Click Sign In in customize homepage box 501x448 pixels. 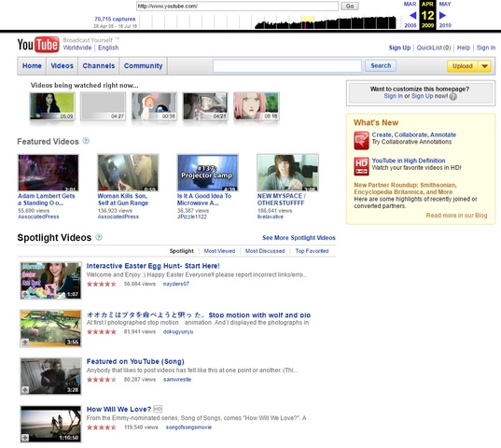(x=394, y=96)
